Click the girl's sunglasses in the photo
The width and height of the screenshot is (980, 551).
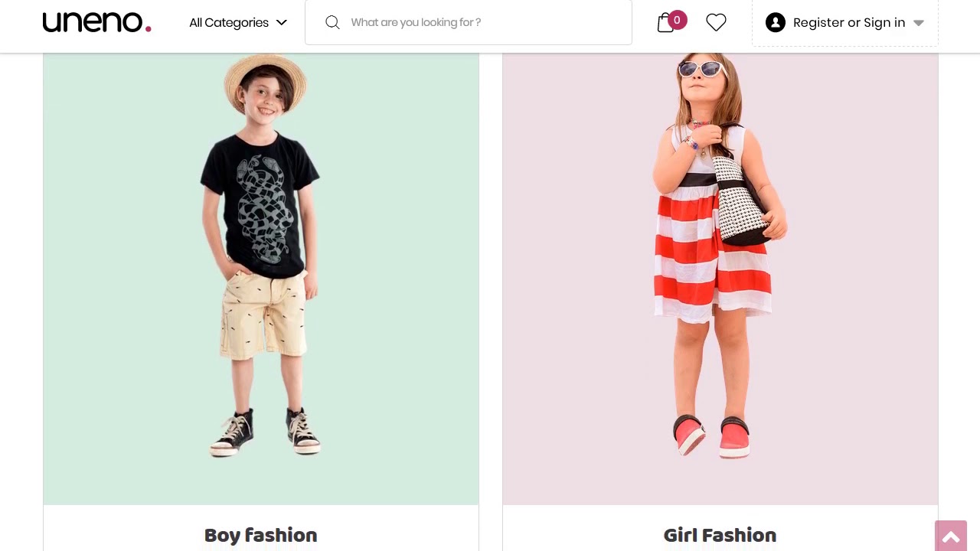point(701,69)
